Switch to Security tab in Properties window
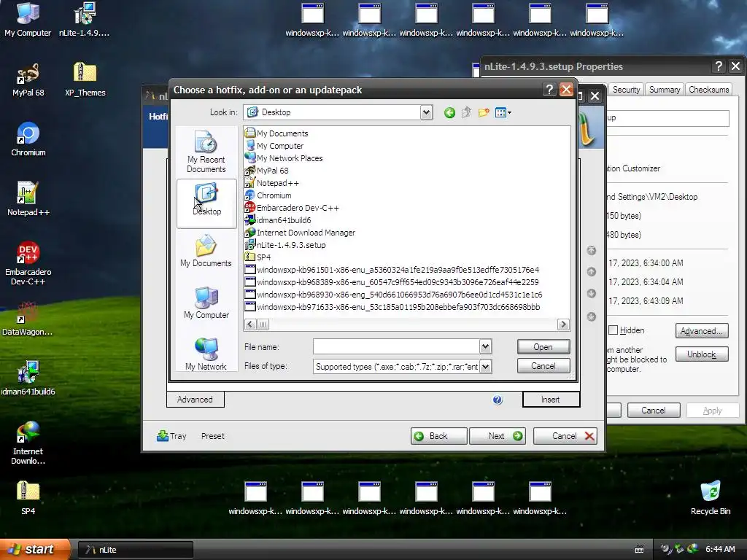747x560 pixels. 626,90
